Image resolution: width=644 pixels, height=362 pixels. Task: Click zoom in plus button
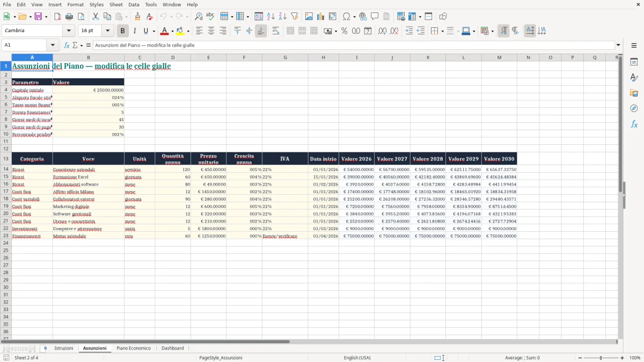pos(623,358)
